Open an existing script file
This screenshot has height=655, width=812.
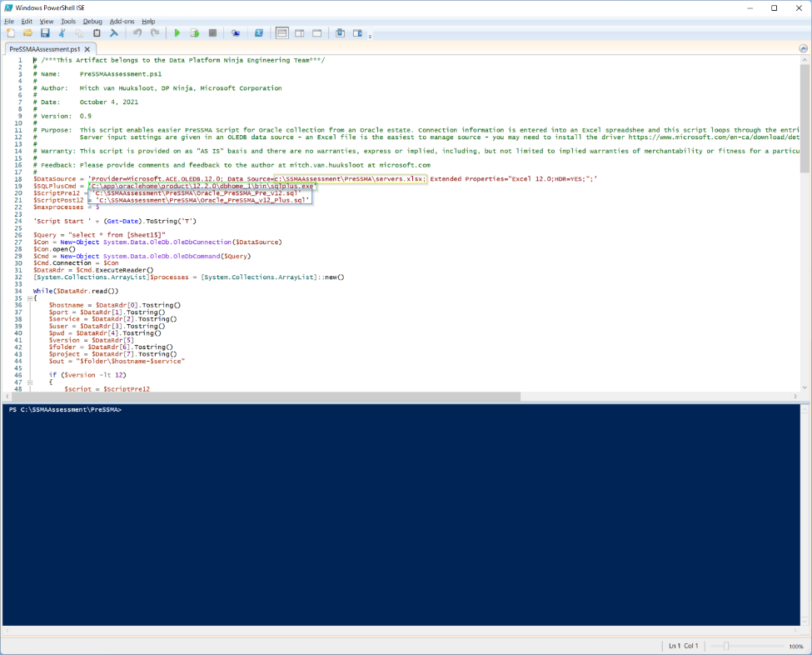pyautogui.click(x=28, y=33)
